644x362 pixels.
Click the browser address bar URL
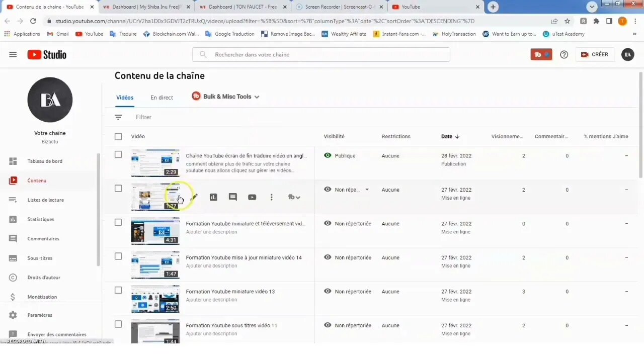265,21
